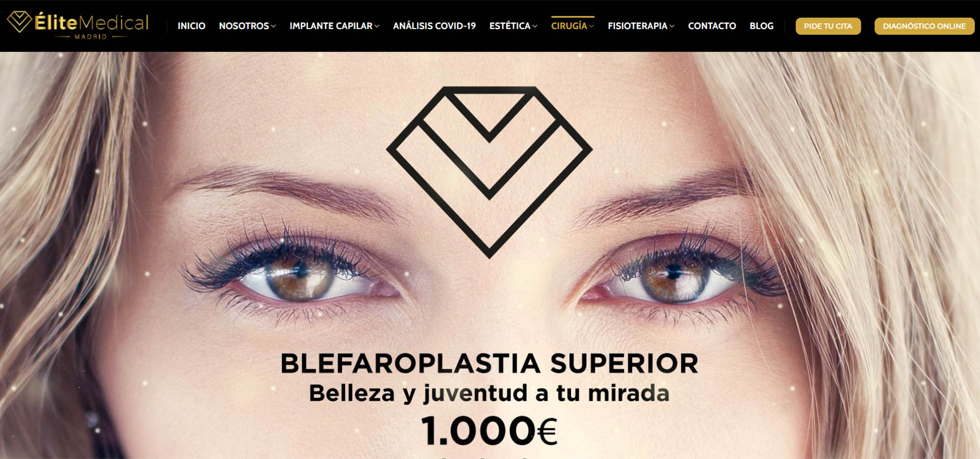This screenshot has width=980, height=459.
Task: Open the Fisioterapia menu item
Action: point(638,26)
